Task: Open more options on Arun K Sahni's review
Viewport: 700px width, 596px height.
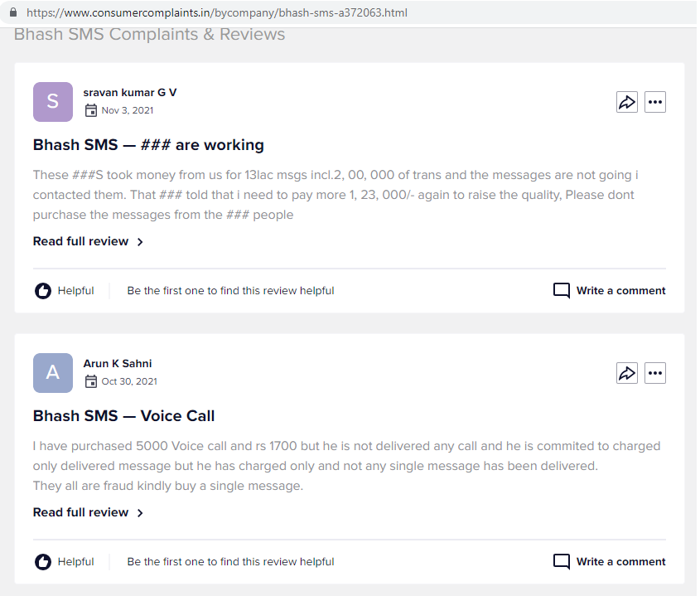Action: [655, 373]
